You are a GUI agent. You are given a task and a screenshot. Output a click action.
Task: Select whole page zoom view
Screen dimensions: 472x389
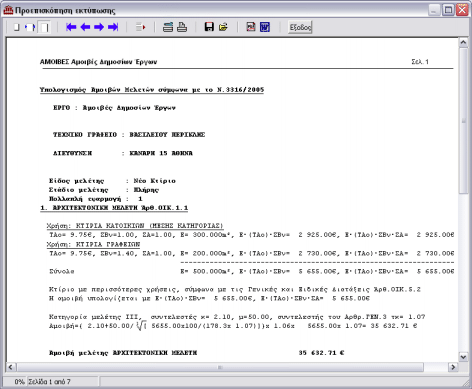point(16,27)
